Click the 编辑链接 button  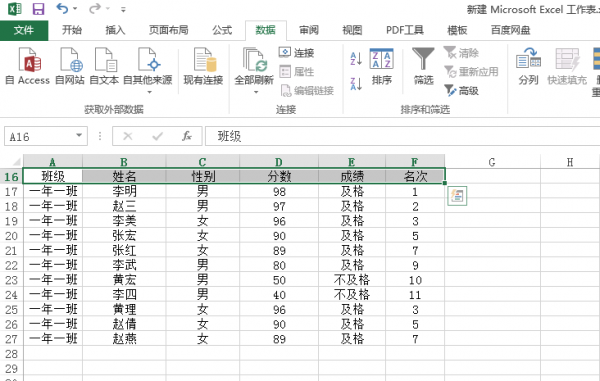[307, 91]
